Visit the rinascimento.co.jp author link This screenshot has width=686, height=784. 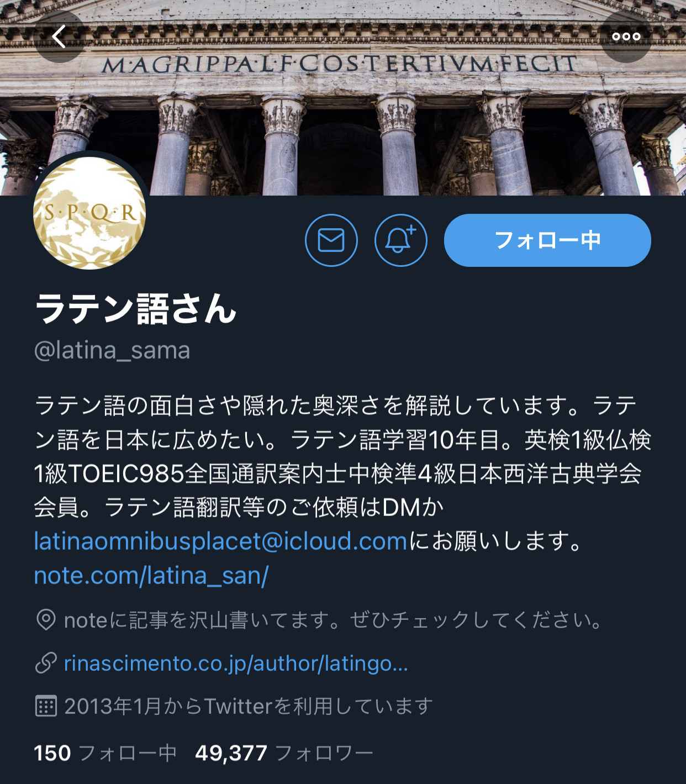point(236,663)
